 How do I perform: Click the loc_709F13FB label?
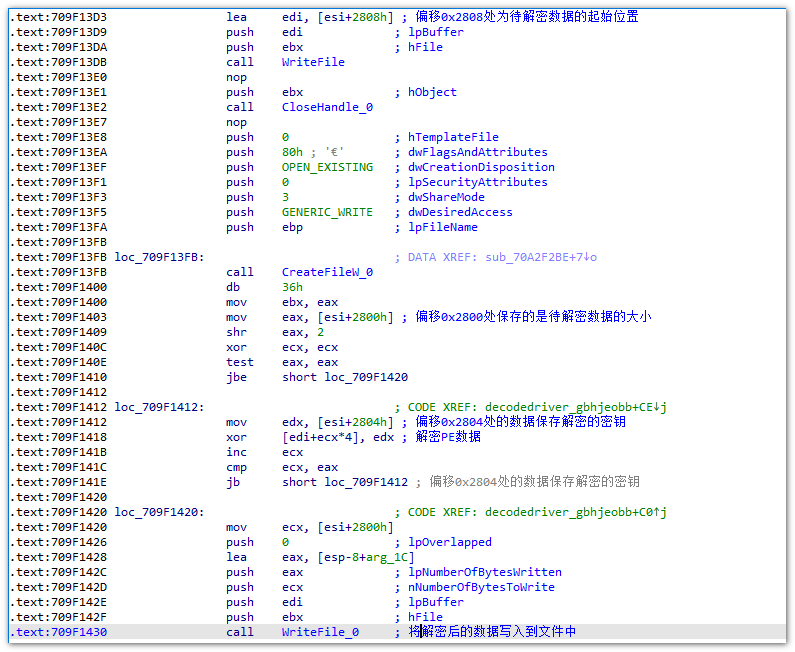[159, 257]
